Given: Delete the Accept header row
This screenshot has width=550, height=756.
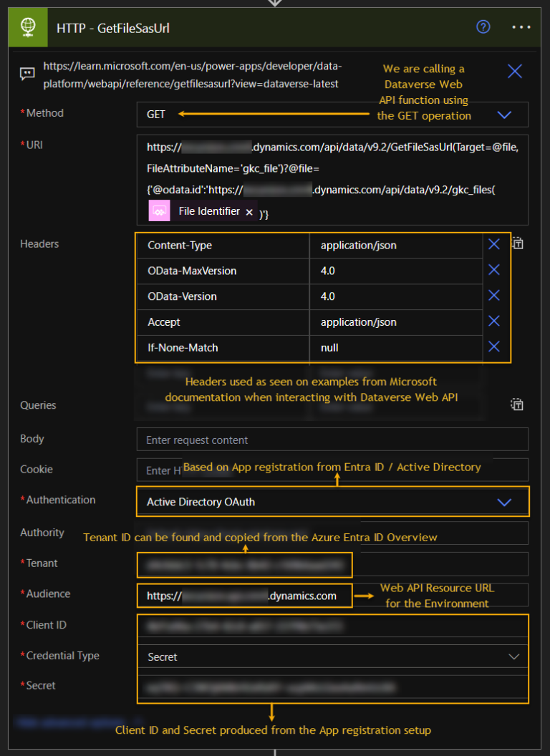Looking at the screenshot, I should [494, 322].
